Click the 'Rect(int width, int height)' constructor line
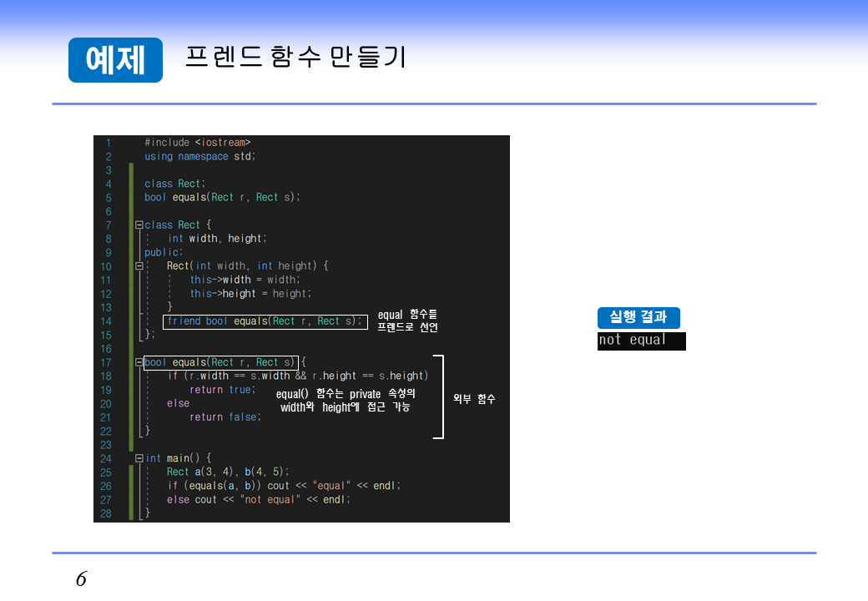The image size is (868, 601). point(247,265)
